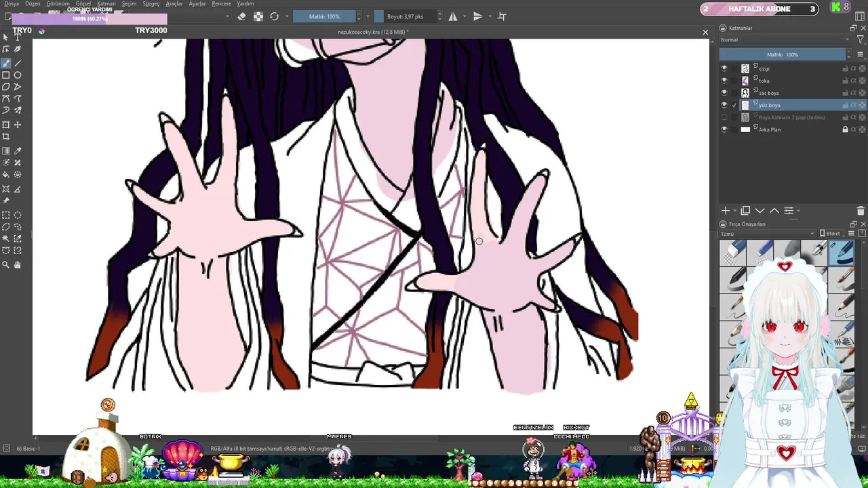
Task: Add a new paint layer
Action: click(726, 211)
